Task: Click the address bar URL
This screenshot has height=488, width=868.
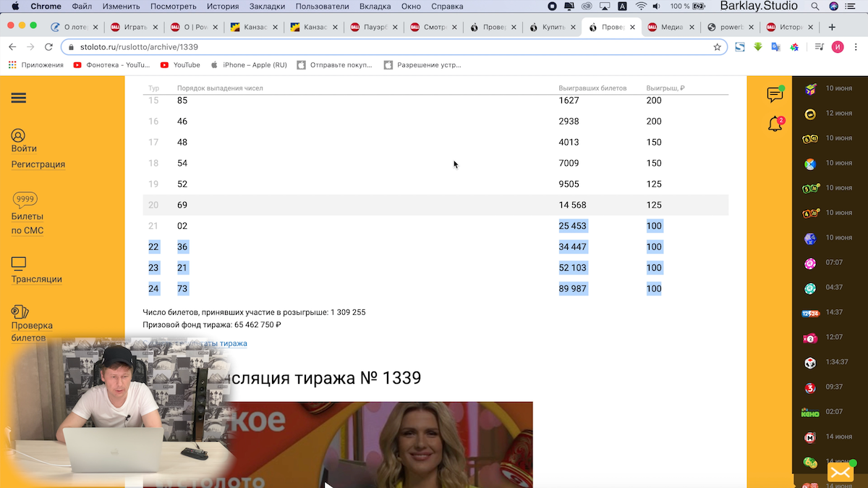Action: (139, 47)
